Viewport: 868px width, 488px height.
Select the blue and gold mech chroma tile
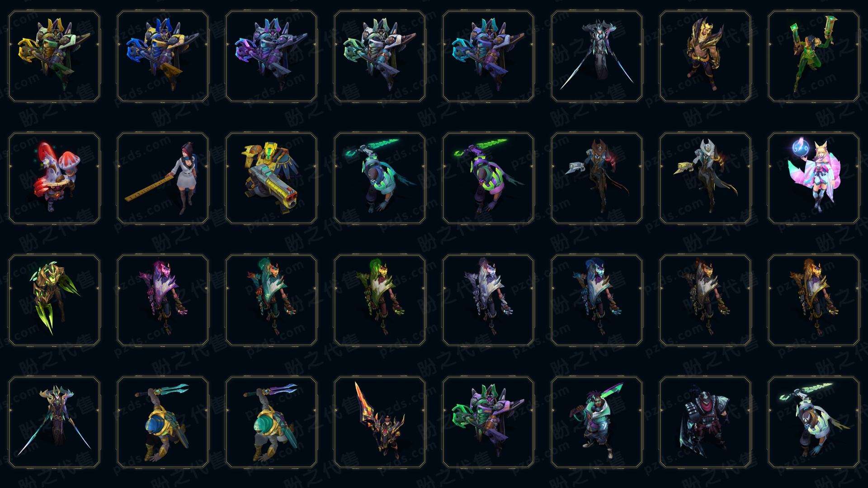pyautogui.click(x=163, y=56)
